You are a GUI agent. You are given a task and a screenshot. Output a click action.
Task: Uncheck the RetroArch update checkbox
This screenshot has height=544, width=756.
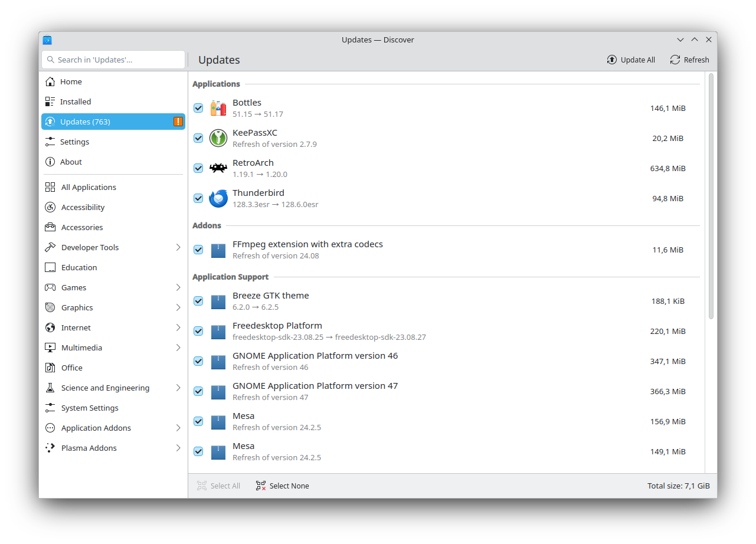coord(198,168)
